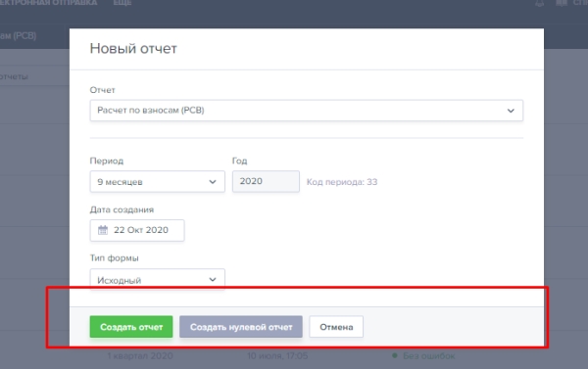The image size is (588, 369).
Task: Click the Год field with 2020
Action: click(x=266, y=181)
